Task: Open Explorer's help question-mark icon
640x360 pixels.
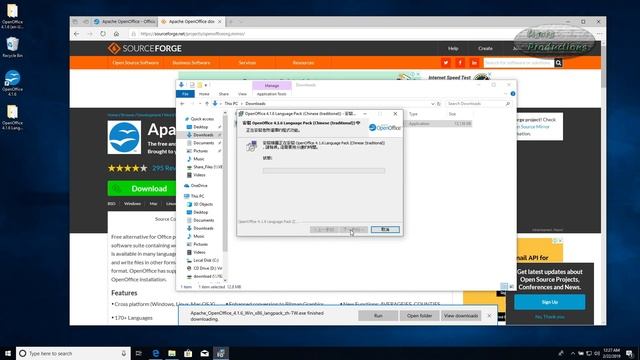Action: (513, 94)
